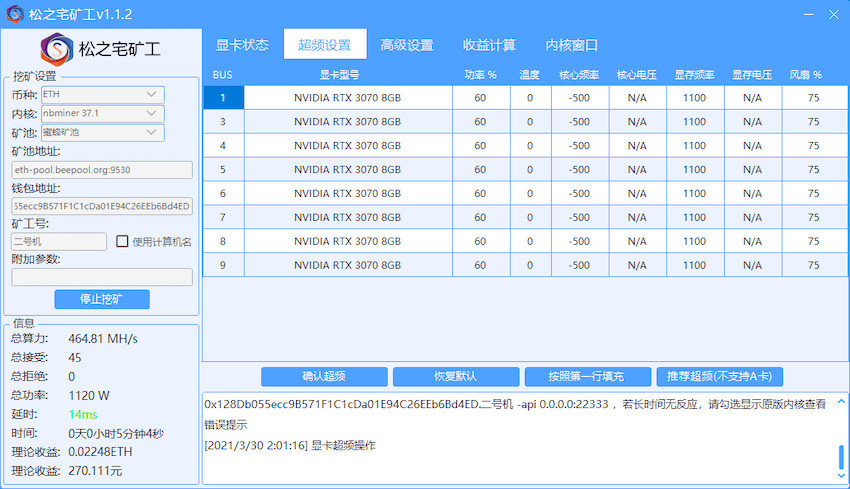Switch to the 显卡状态 tab
The width and height of the screenshot is (850, 489).
click(x=242, y=44)
